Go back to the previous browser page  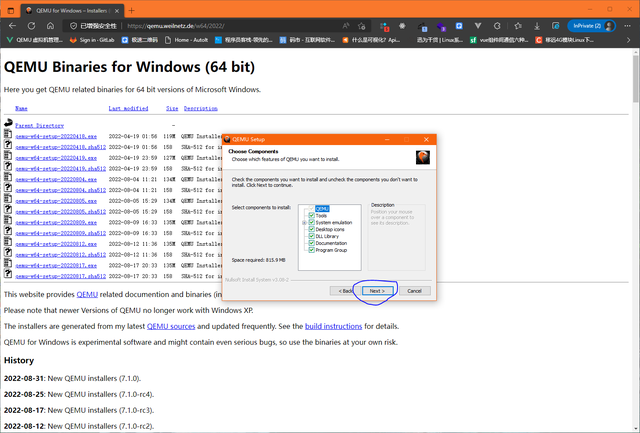click(x=12, y=26)
